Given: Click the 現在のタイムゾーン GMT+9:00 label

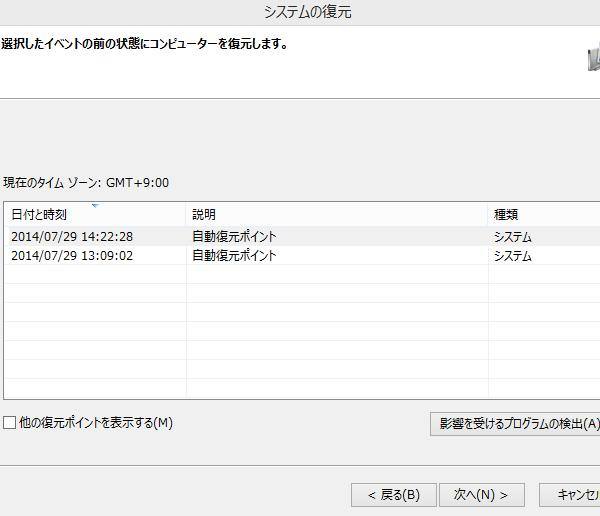Looking at the screenshot, I should tap(86, 183).
